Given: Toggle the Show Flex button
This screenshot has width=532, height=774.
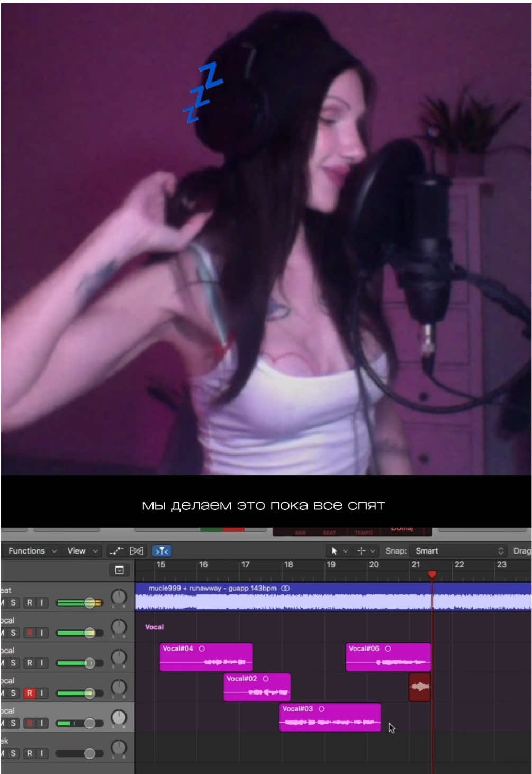Looking at the screenshot, I should coord(137,551).
